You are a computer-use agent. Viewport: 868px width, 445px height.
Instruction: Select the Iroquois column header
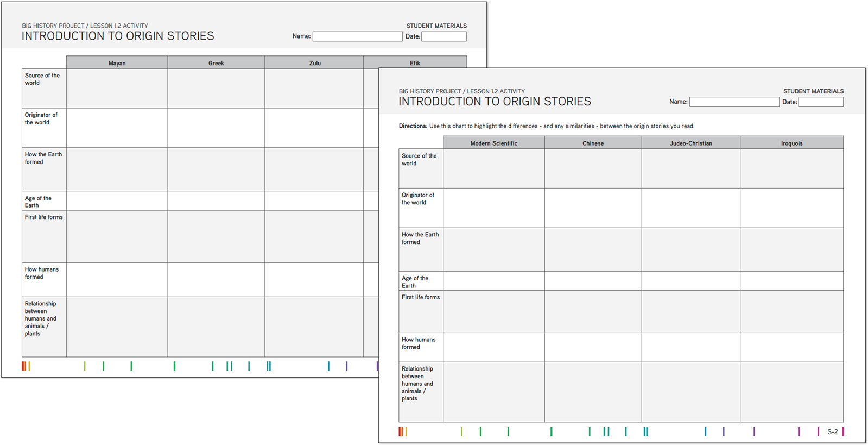791,143
